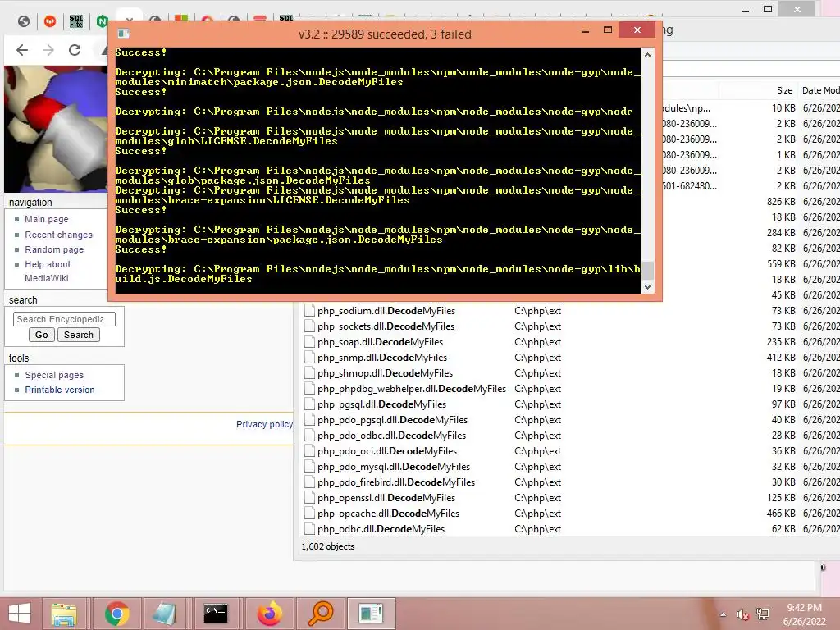This screenshot has height=630, width=840.
Task: Select php_pdo_pgsql.dll.DecodeMyFiles file row
Action: pos(569,420)
